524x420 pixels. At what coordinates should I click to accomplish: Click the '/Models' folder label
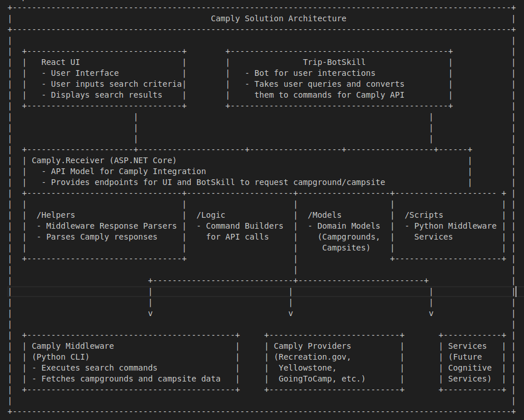pos(325,215)
